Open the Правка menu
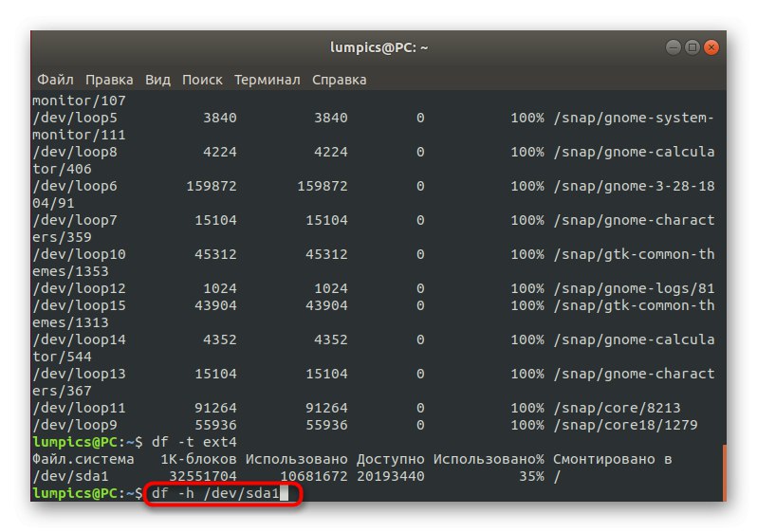Screen dimensions: 757x532 point(109,80)
